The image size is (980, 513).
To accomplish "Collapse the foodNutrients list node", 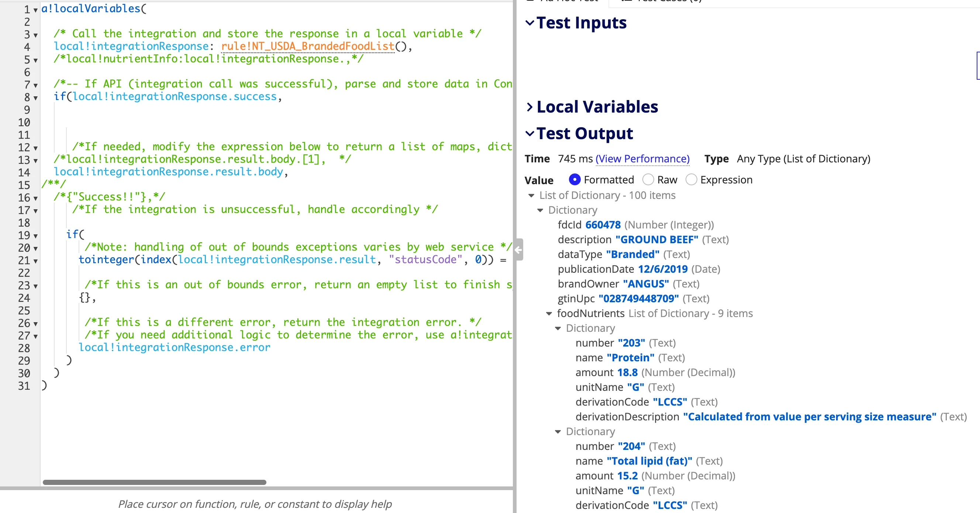I will (x=549, y=314).
